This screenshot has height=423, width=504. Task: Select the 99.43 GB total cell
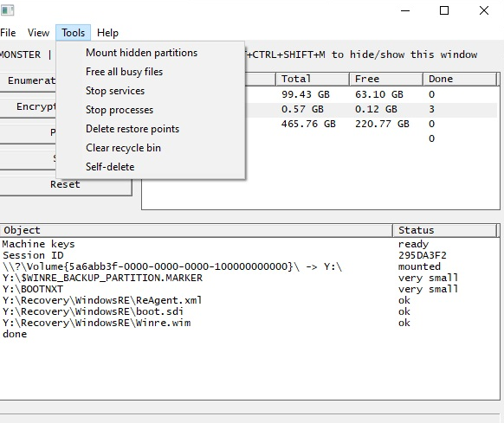tap(306, 94)
